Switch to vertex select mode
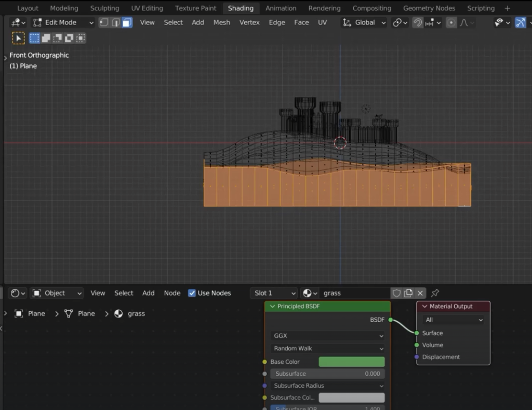Viewport: 532px width, 410px height. (104, 22)
